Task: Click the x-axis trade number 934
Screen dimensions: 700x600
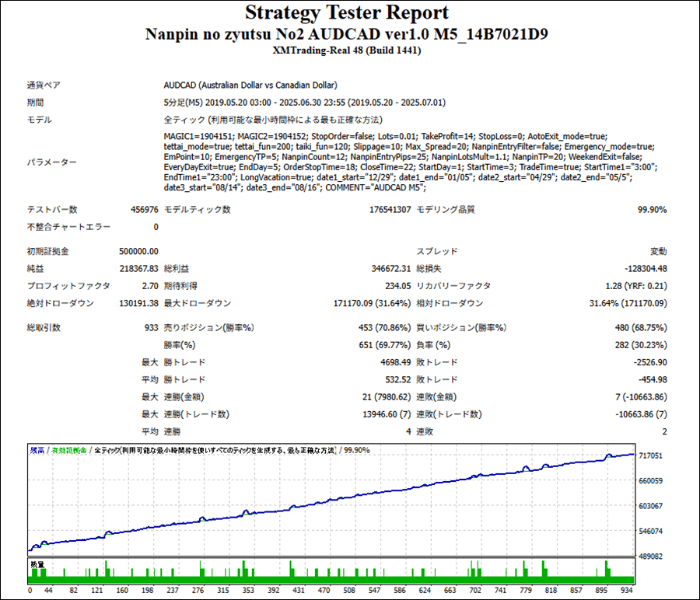Action: 627,590
